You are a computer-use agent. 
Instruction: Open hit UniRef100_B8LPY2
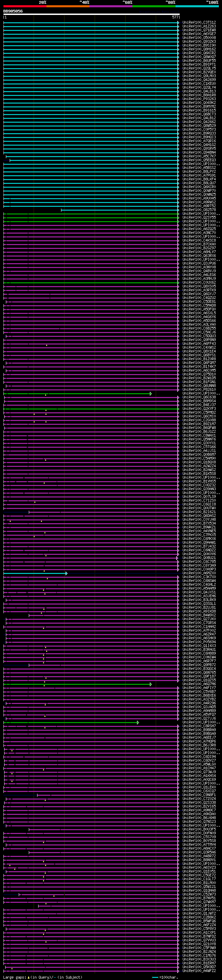199,172
